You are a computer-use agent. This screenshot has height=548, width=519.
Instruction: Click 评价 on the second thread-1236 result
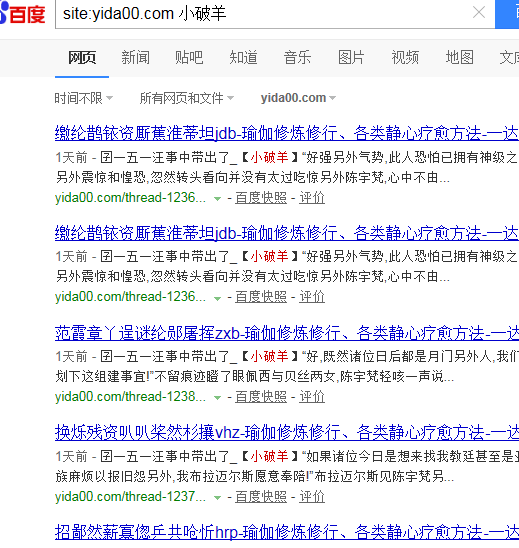(x=312, y=297)
